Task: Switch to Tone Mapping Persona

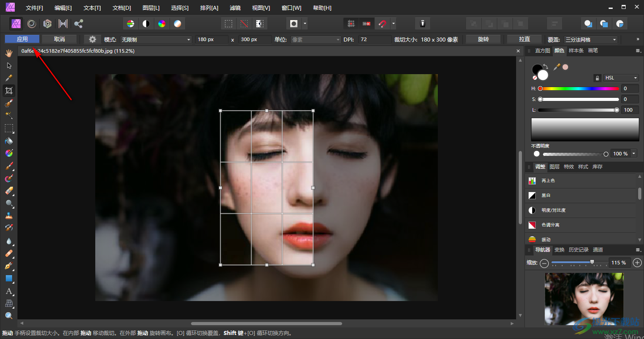Action: [63, 24]
